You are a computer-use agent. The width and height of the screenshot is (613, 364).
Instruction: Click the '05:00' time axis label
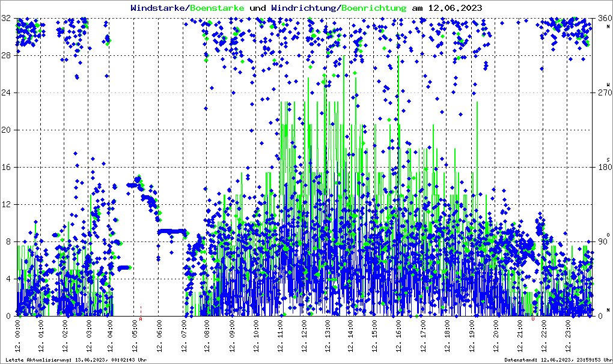(135, 330)
